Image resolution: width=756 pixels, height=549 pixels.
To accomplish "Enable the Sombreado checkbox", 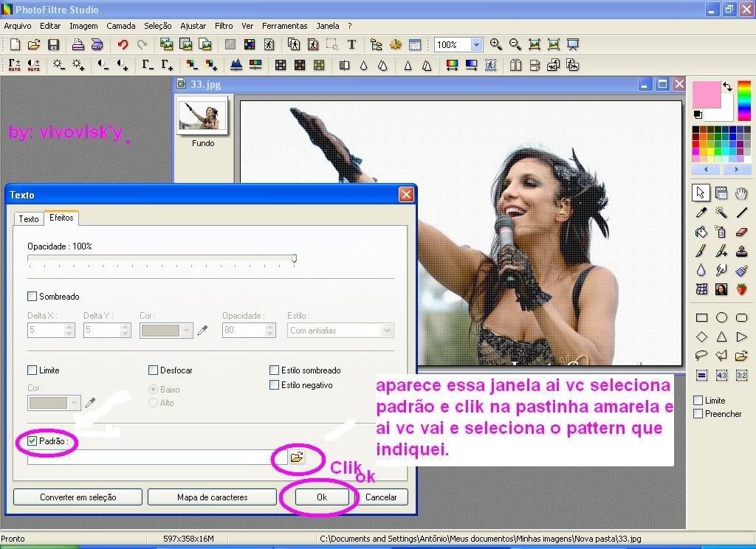I will (x=32, y=297).
